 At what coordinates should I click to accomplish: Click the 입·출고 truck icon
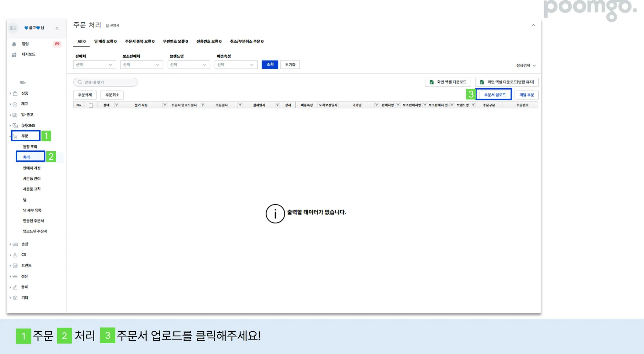[x=15, y=115]
